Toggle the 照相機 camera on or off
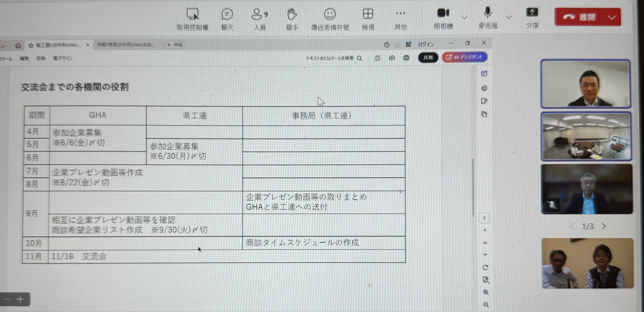The width and height of the screenshot is (644, 312). tap(443, 13)
